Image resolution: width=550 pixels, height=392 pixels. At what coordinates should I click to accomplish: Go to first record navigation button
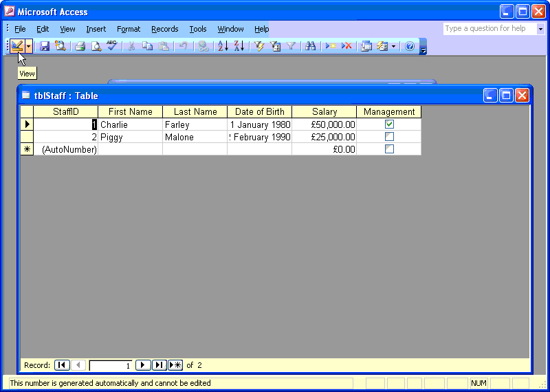[62, 365]
